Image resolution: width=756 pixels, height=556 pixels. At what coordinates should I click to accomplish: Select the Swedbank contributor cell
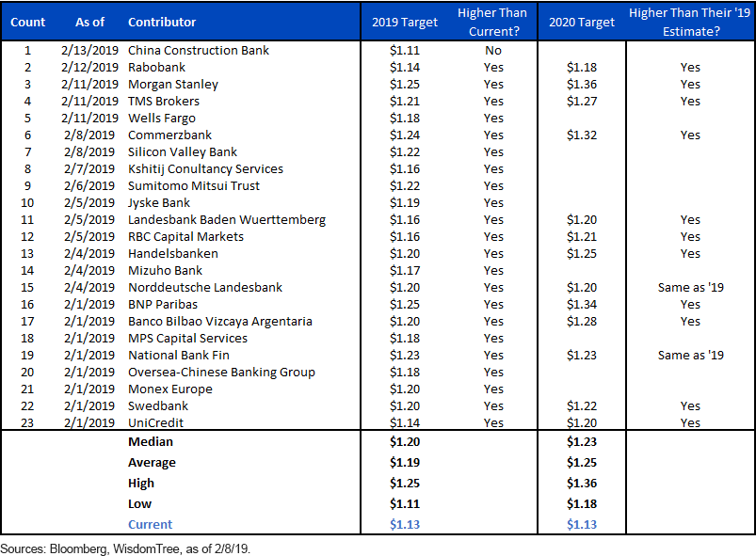pyautogui.click(x=158, y=405)
